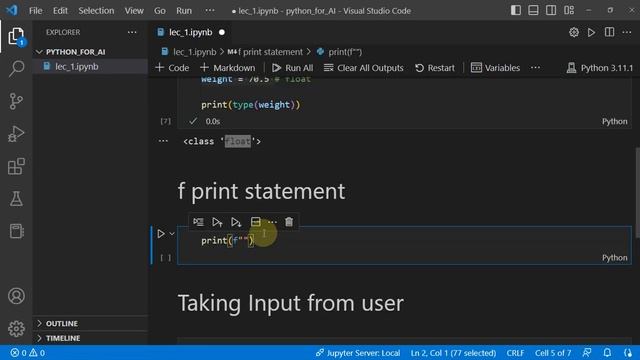Add a new Code cell
Viewport: 640px width, 360px height.
pos(172,68)
